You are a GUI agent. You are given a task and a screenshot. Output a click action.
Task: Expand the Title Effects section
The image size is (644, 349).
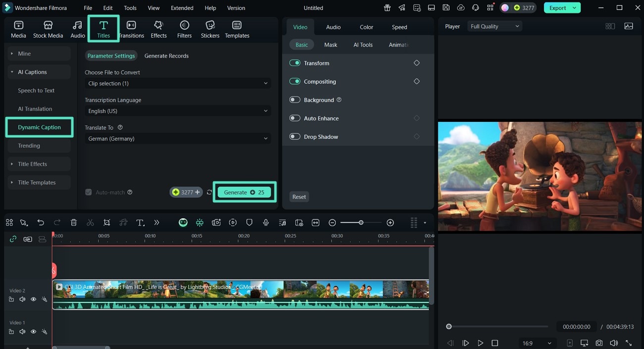coord(39,164)
